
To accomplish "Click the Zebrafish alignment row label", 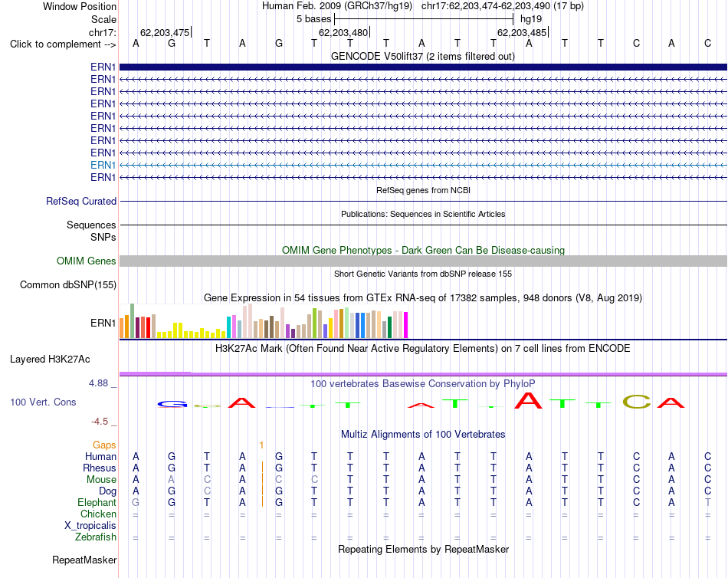I will [x=95, y=537].
